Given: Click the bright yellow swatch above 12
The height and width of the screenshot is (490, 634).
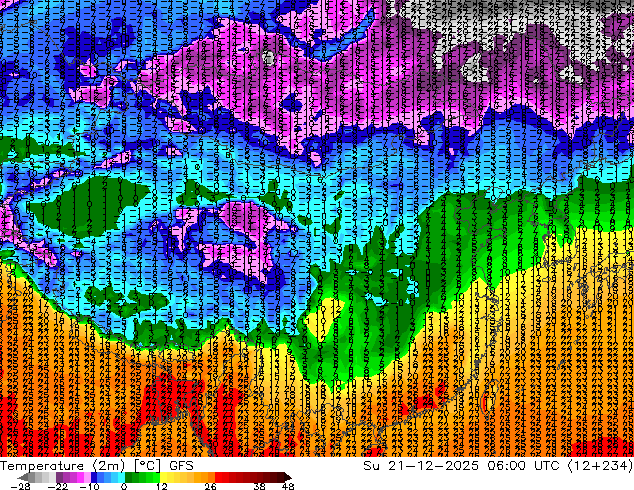Looking at the screenshot, I should (163, 477).
